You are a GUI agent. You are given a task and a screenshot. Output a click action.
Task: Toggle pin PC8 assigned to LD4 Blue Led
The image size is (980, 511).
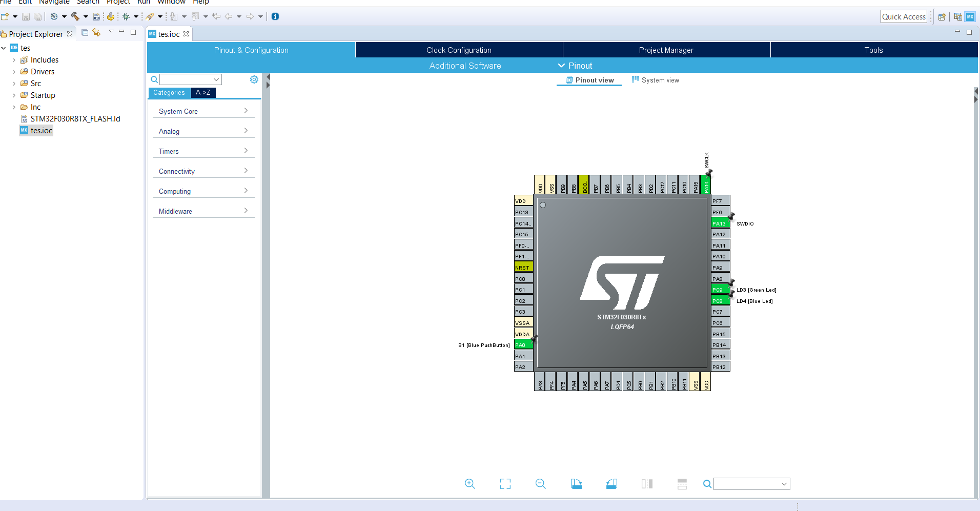point(720,300)
